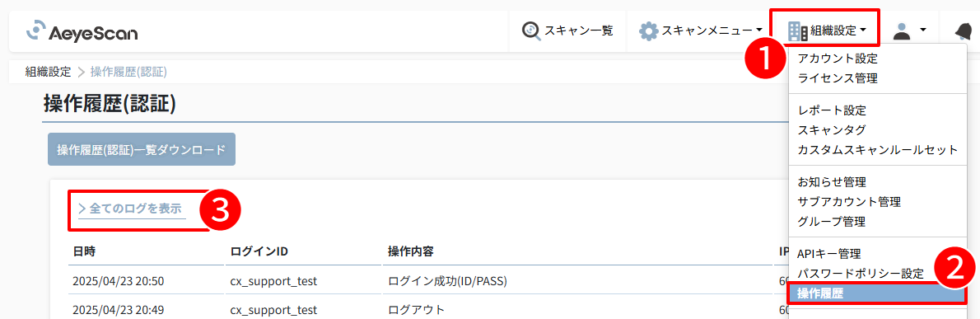980x319 pixels.
Task: Click the 全てのログを表示 link
Action: pyautogui.click(x=132, y=209)
